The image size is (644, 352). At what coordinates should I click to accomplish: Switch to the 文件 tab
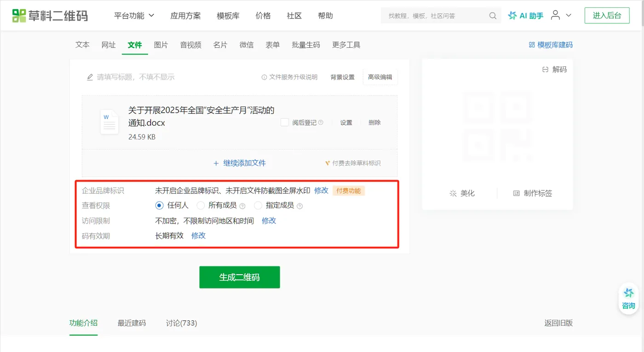pyautogui.click(x=135, y=45)
